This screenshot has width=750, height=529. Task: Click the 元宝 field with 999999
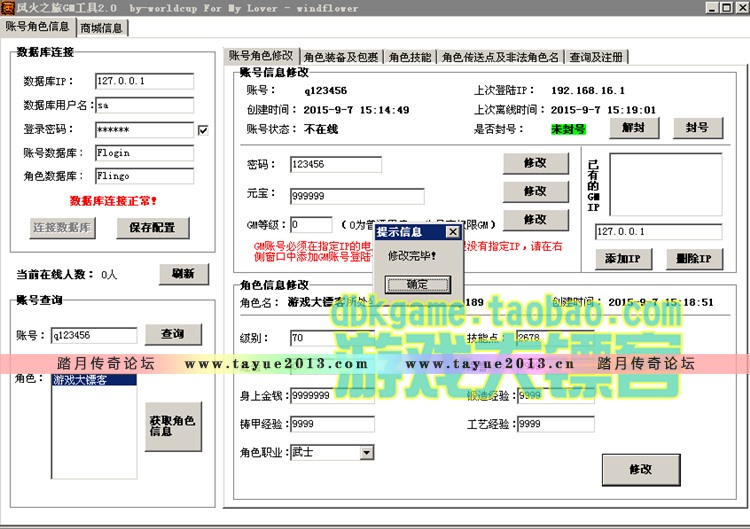tap(357, 196)
